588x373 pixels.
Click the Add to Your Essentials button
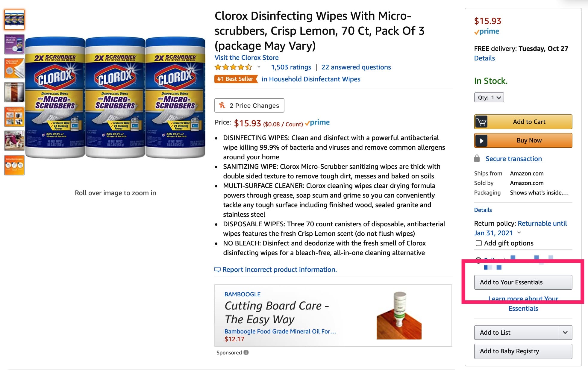point(523,282)
